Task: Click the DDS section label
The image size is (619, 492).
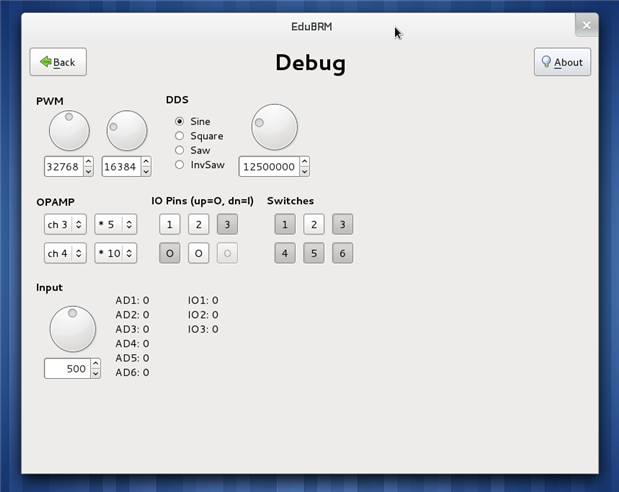Action: click(x=177, y=100)
